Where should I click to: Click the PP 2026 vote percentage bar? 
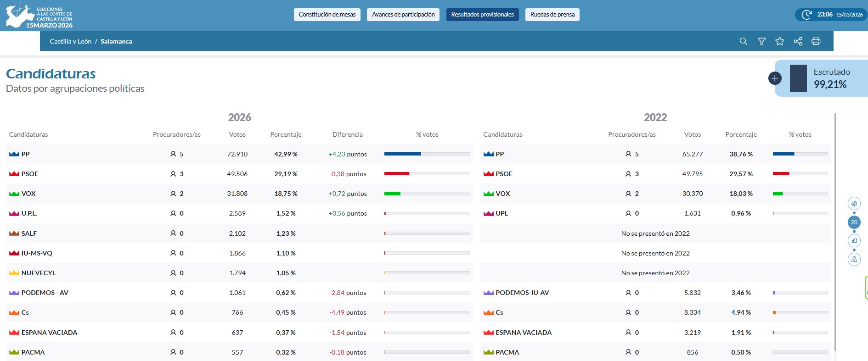(427, 154)
